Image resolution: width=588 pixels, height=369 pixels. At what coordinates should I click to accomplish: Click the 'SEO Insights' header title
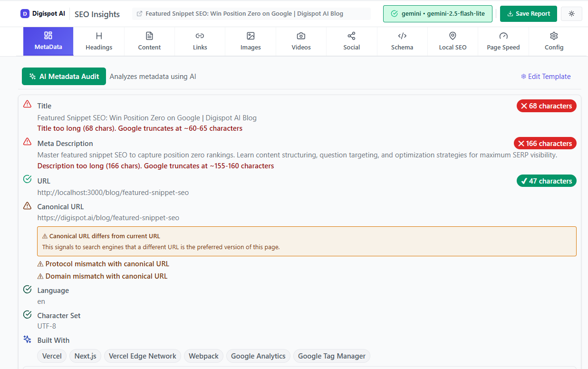97,14
